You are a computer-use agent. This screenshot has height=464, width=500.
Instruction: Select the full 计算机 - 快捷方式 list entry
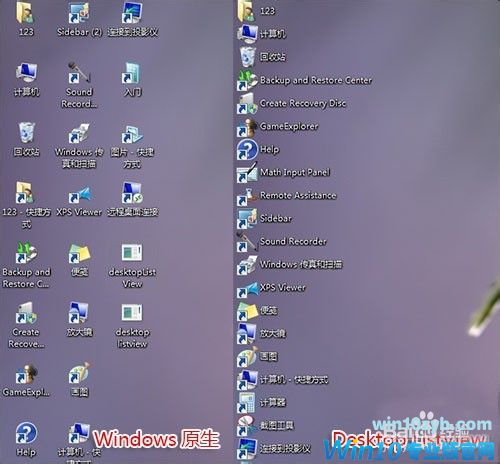pyautogui.click(x=283, y=380)
